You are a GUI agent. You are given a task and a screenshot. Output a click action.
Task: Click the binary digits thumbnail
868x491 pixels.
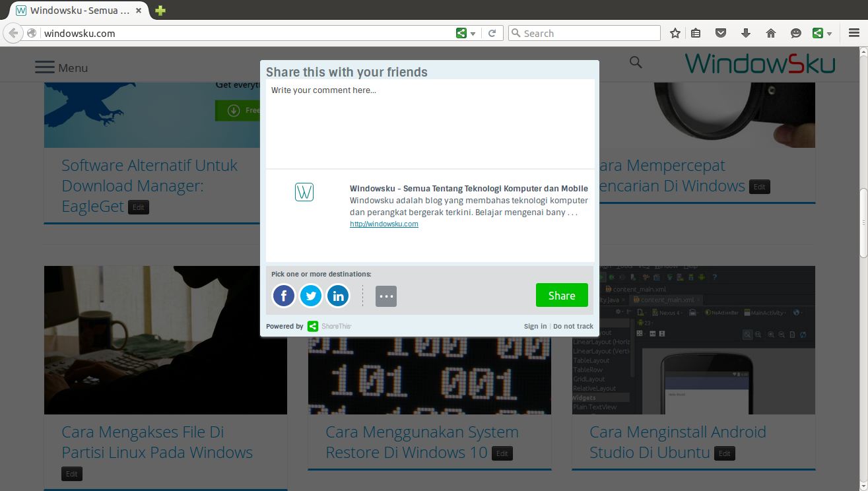429,376
